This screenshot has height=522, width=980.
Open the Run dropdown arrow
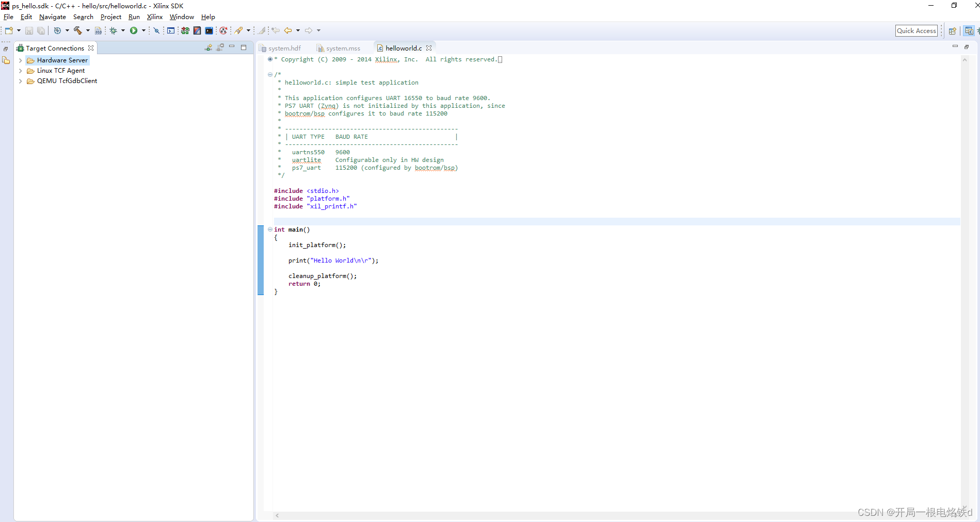[x=143, y=30]
